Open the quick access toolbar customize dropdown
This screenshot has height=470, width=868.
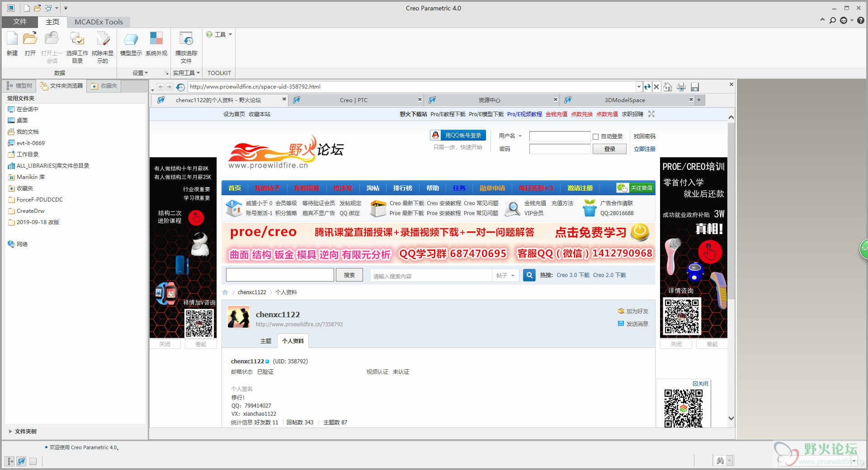coord(66,8)
